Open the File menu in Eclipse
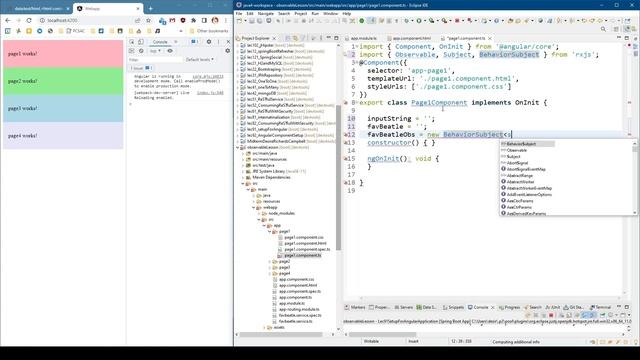 pyautogui.click(x=239, y=13)
